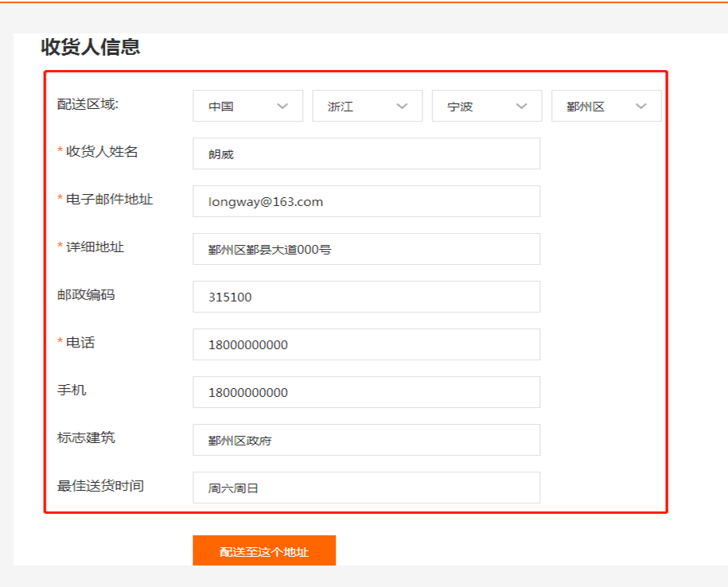Click the chevron arrow beside 中国
Screen dimensions: 728x587
pyautogui.click(x=282, y=107)
